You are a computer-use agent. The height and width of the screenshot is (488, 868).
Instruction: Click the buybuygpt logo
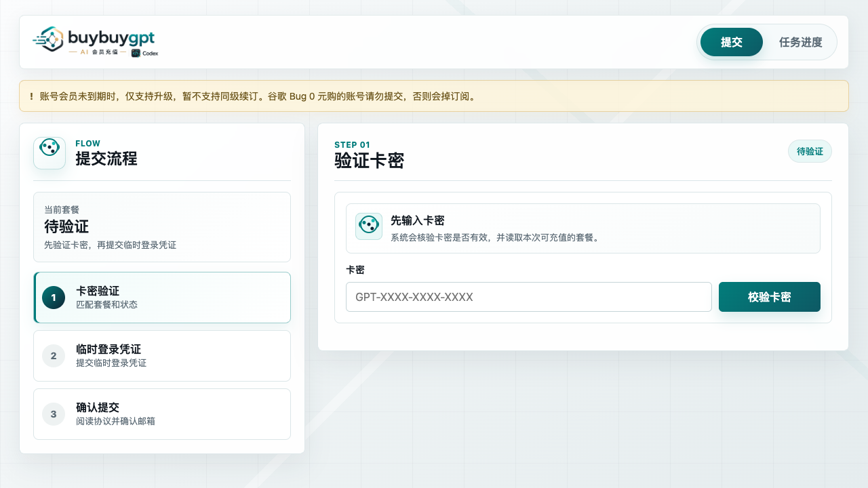click(94, 42)
